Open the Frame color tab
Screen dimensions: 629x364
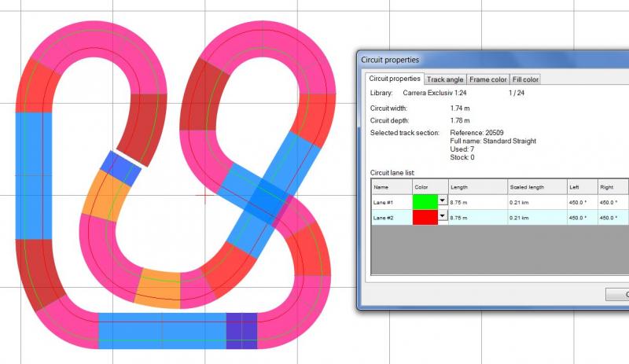coord(488,79)
